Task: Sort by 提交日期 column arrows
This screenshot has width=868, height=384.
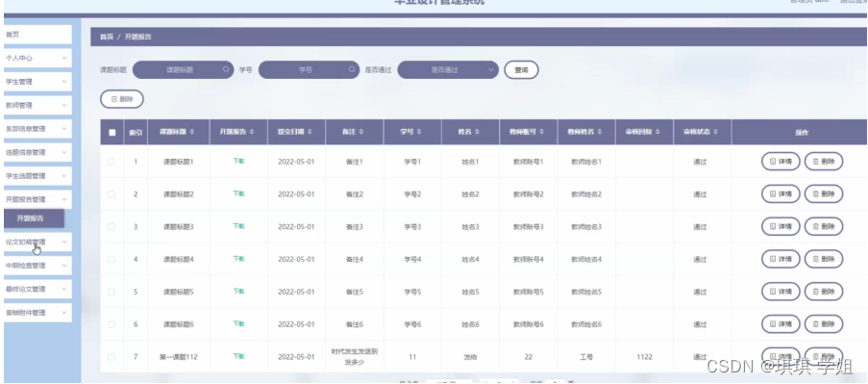Action: pos(310,132)
